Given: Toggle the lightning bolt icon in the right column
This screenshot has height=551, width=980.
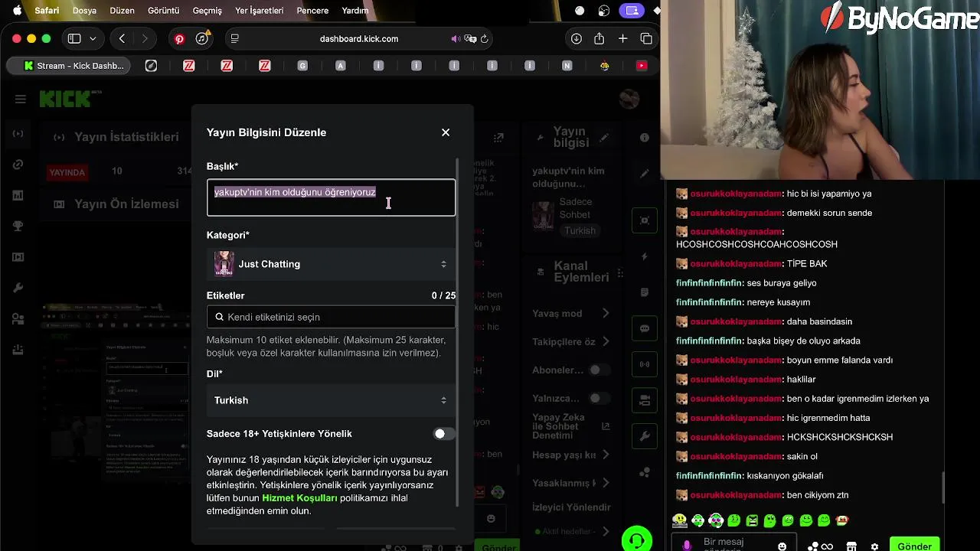Looking at the screenshot, I should 645,256.
